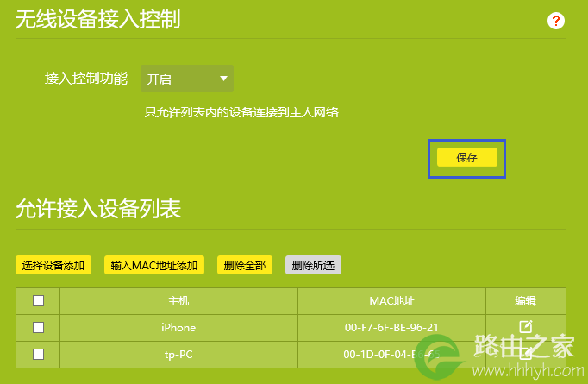Click the 选择设备添加 button

[53, 265]
